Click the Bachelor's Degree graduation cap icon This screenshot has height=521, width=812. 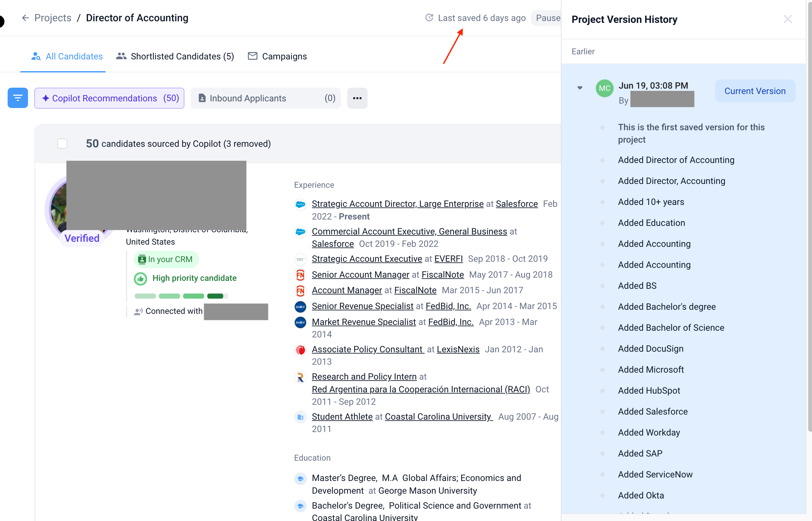(x=300, y=506)
